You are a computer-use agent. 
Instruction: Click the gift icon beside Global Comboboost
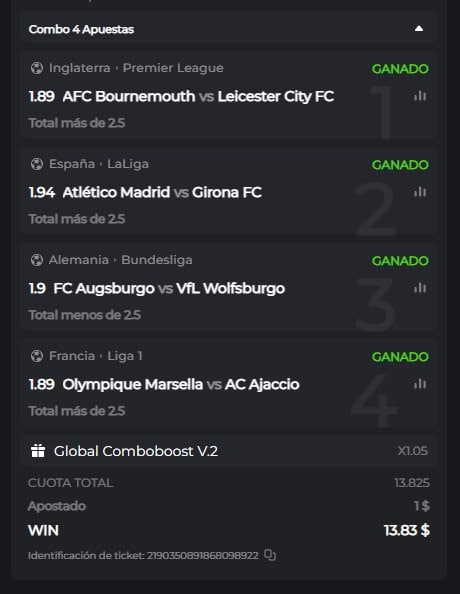pyautogui.click(x=38, y=451)
